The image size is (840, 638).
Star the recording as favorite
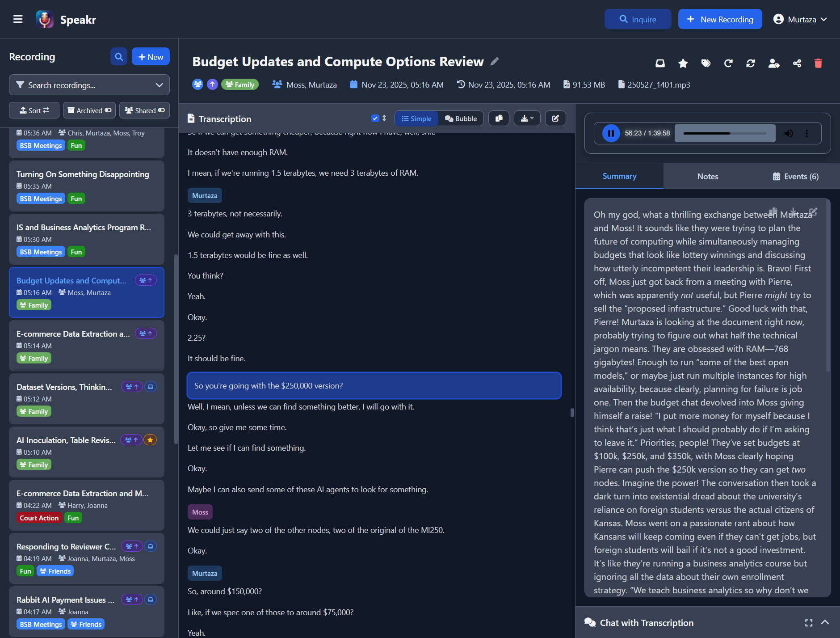683,63
